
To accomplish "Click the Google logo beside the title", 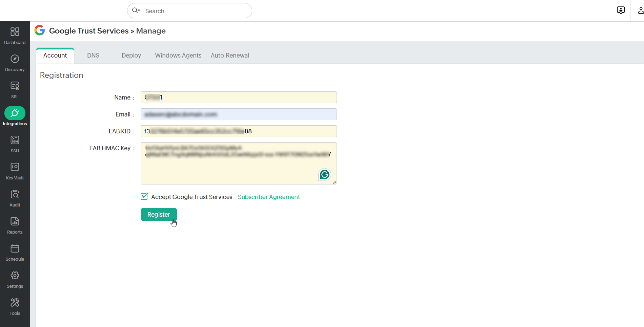I will point(40,30).
